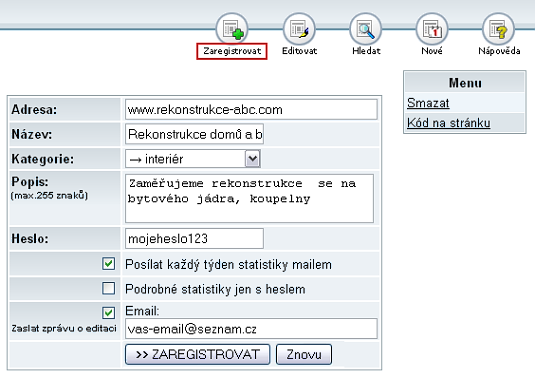Click the Posílat každý týden statistiky mailem text
This screenshot has width=535, height=378.
coord(228,265)
